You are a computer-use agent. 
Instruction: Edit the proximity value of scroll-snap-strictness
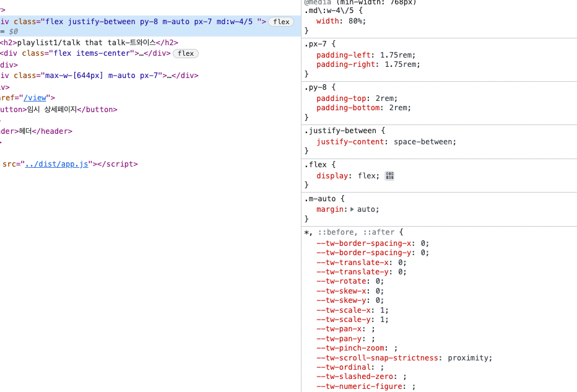pyautogui.click(x=468, y=358)
